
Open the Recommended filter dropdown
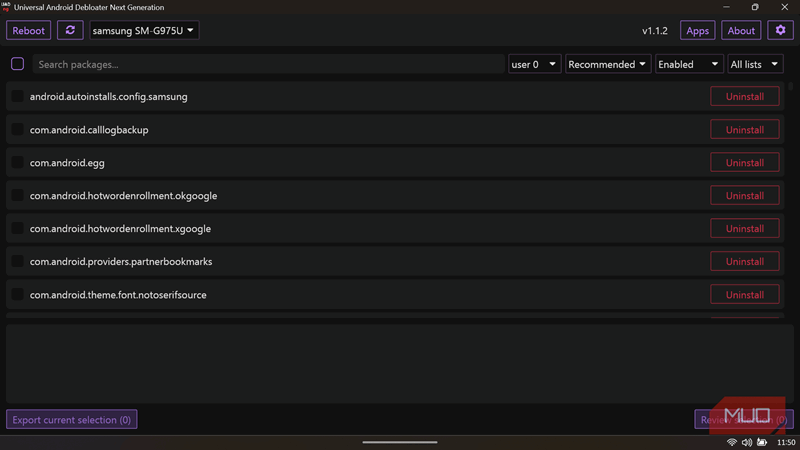point(607,64)
